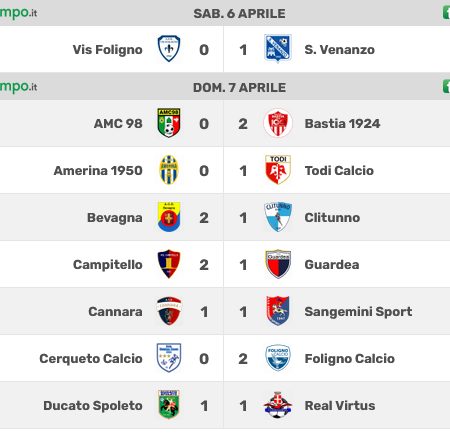Open the Cerqueto Calcio team link
The height and width of the screenshot is (438, 450).
(91, 359)
